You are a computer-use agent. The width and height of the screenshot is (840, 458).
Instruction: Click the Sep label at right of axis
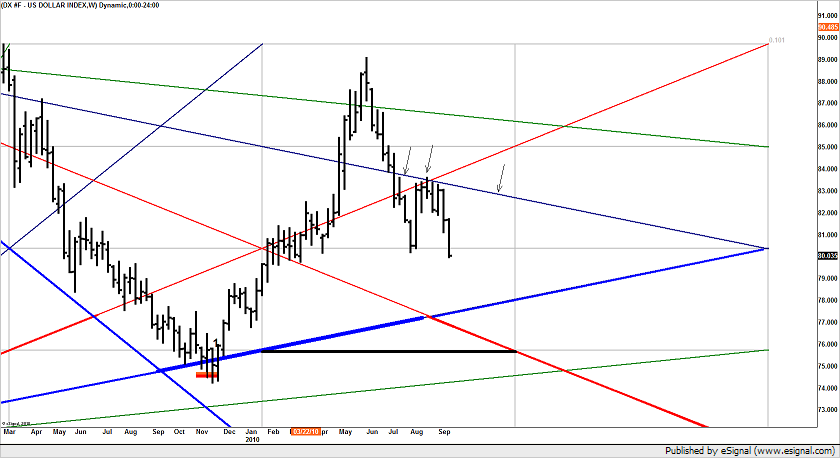coord(444,431)
